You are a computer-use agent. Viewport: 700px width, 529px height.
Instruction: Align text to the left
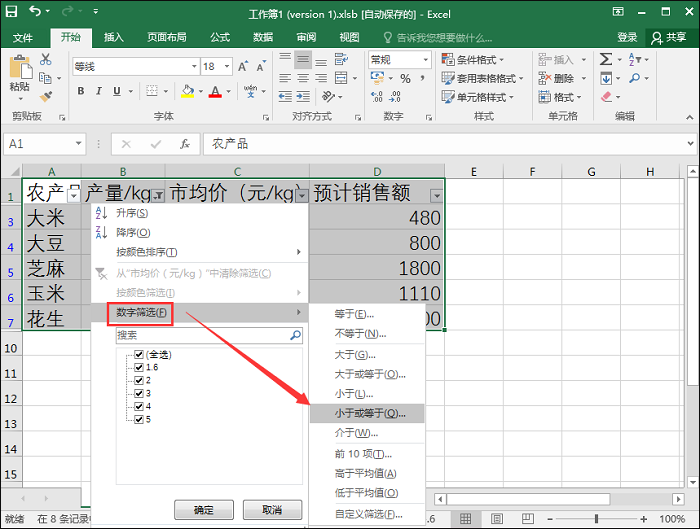(x=285, y=79)
